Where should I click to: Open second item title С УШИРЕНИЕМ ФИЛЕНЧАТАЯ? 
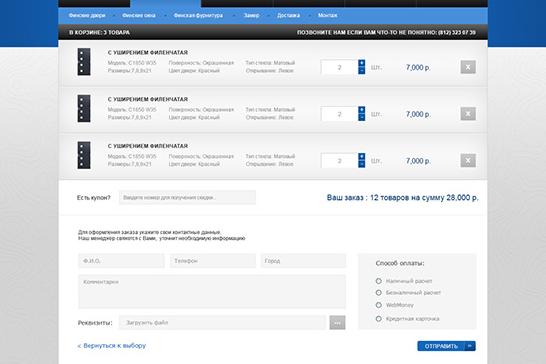click(x=148, y=99)
